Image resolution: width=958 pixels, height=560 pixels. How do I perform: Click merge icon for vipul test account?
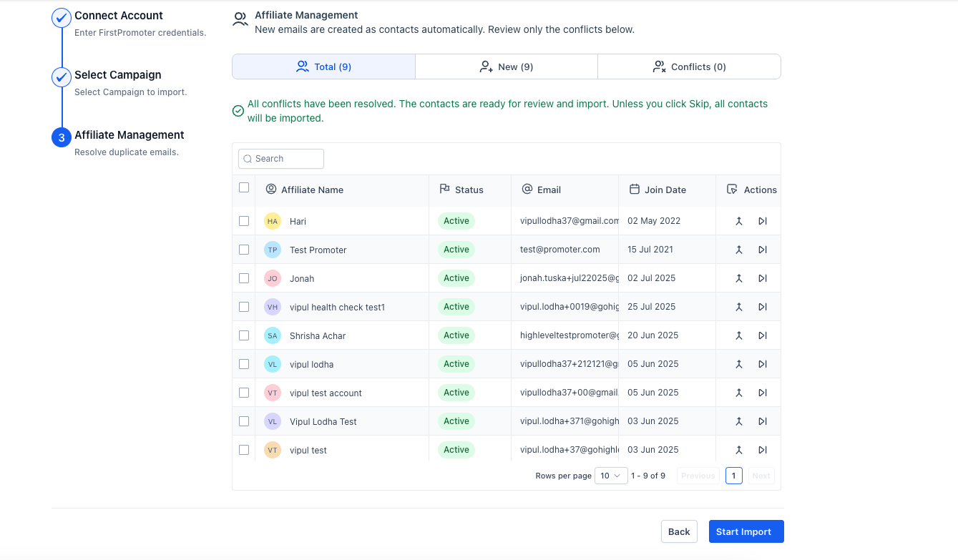739,393
